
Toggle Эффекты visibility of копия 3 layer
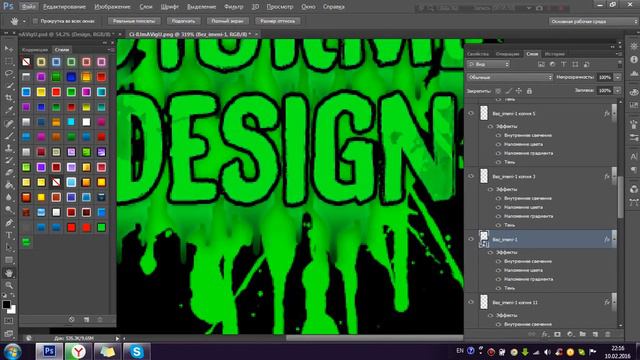(x=491, y=189)
